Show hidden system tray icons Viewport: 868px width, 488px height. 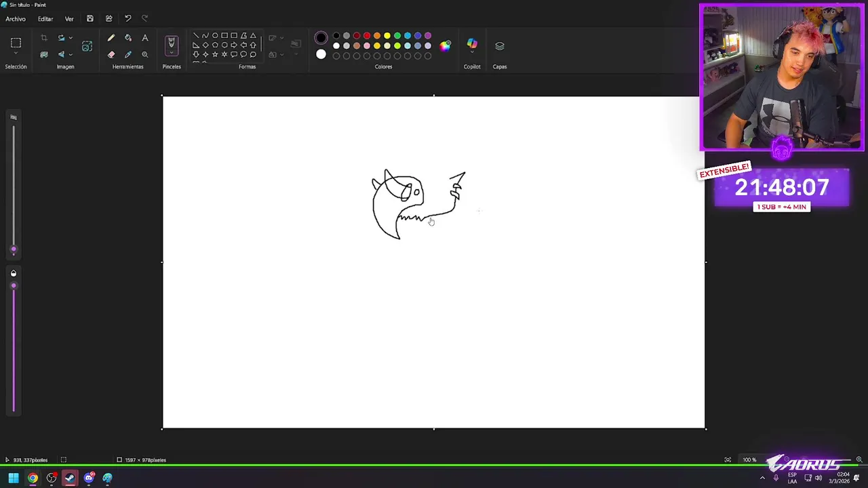pos(762,479)
